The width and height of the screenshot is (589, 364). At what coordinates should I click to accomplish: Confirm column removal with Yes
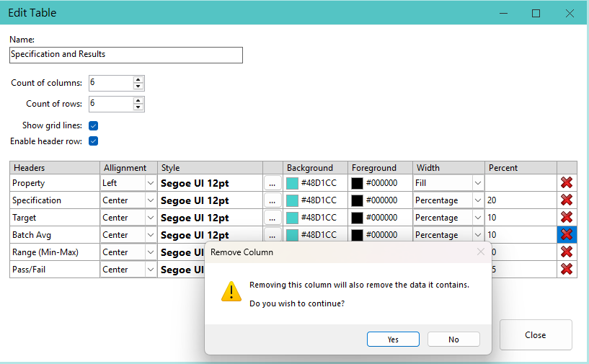tap(393, 339)
